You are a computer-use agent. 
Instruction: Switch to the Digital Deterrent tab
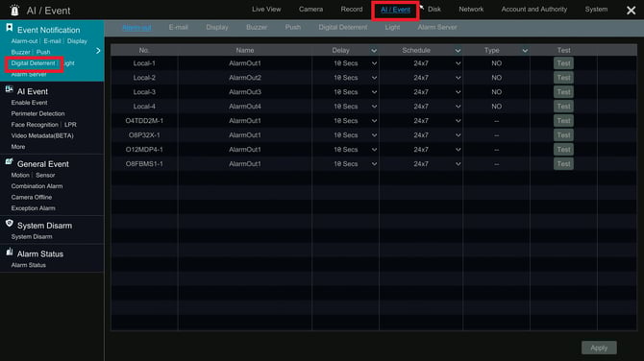(x=343, y=28)
